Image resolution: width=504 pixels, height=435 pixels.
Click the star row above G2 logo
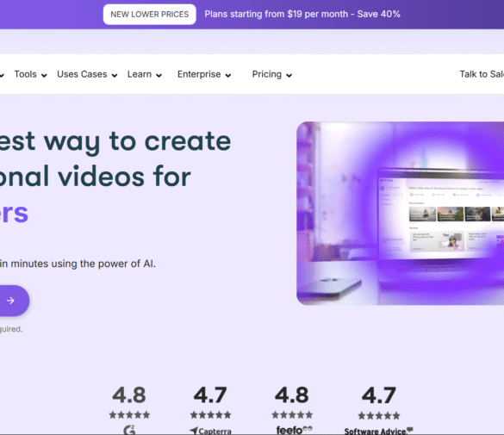coord(129,415)
